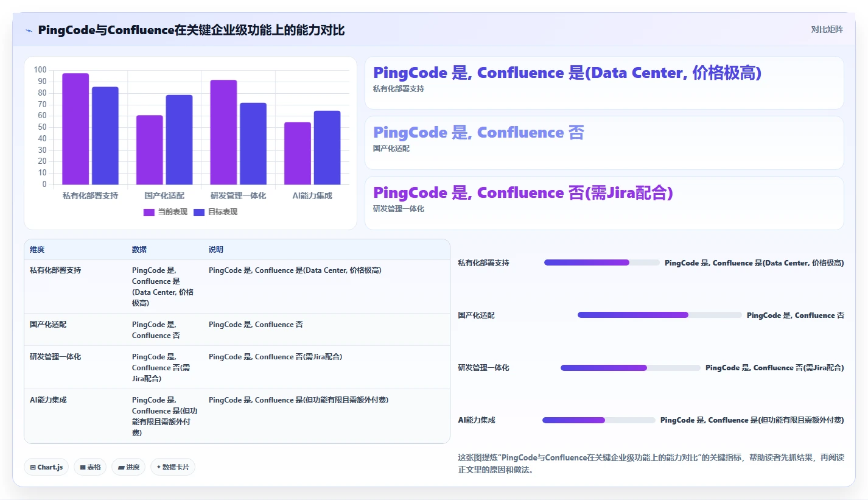The height and width of the screenshot is (500, 868).
Task: Click the value text right of 研发管理一体化 progress bar
Action: [x=775, y=368]
